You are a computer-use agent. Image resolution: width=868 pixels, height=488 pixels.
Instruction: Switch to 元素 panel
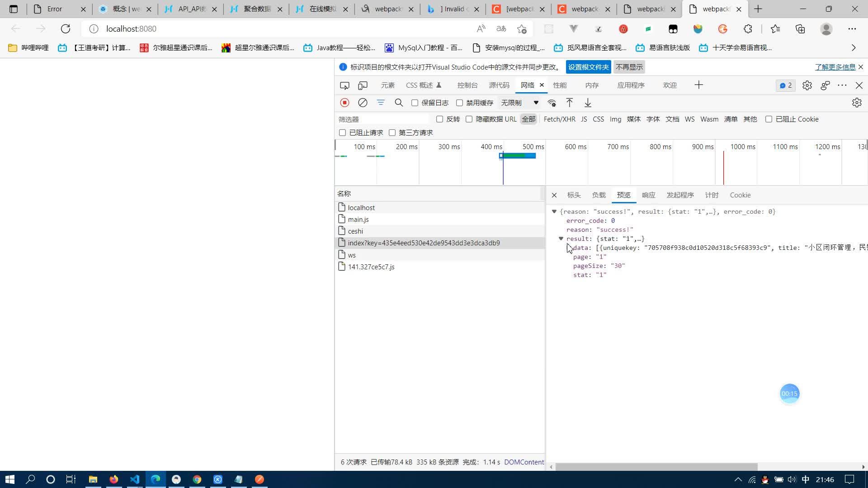click(x=387, y=85)
